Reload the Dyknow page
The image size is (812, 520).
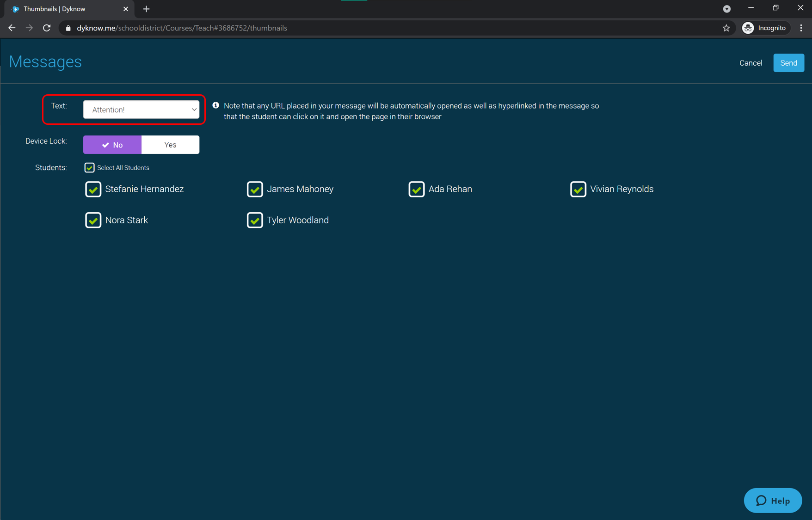click(47, 28)
